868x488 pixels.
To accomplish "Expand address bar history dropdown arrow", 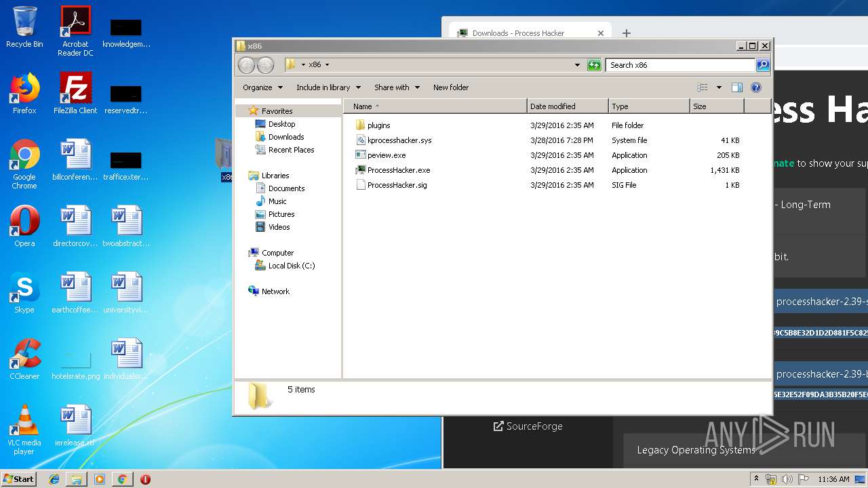I will tap(577, 65).
